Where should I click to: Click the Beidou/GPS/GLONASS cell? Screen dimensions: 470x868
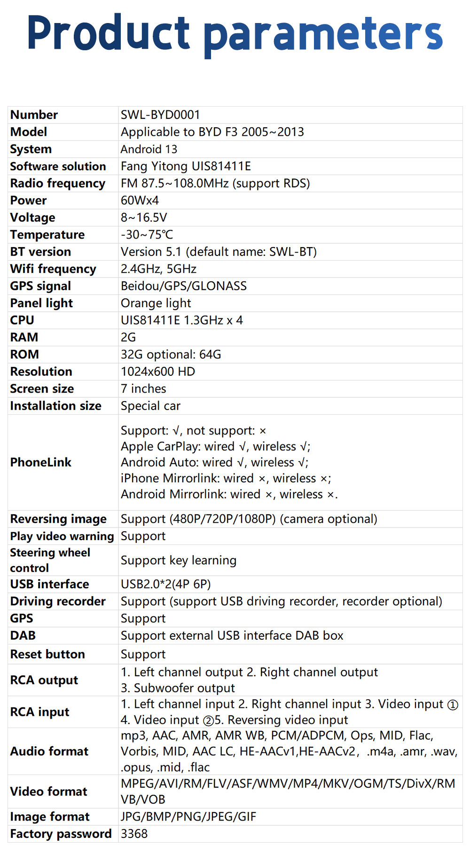tap(183, 286)
